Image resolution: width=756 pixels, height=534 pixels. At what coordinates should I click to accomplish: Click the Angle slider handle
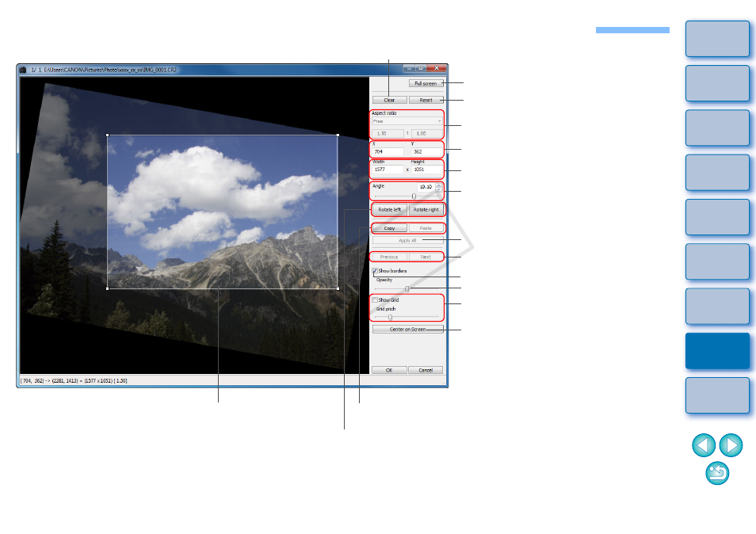point(414,196)
